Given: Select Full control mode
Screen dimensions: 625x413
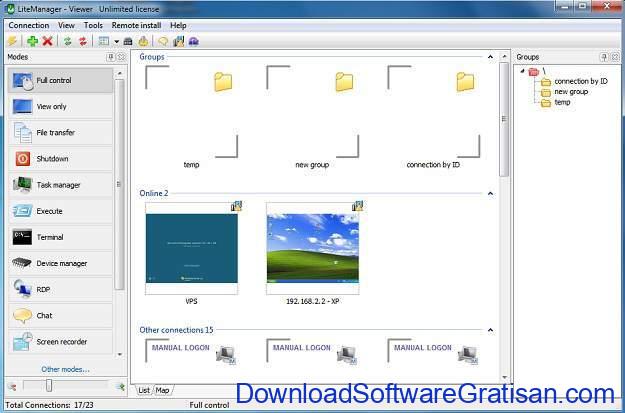Looking at the screenshot, I should [x=61, y=80].
